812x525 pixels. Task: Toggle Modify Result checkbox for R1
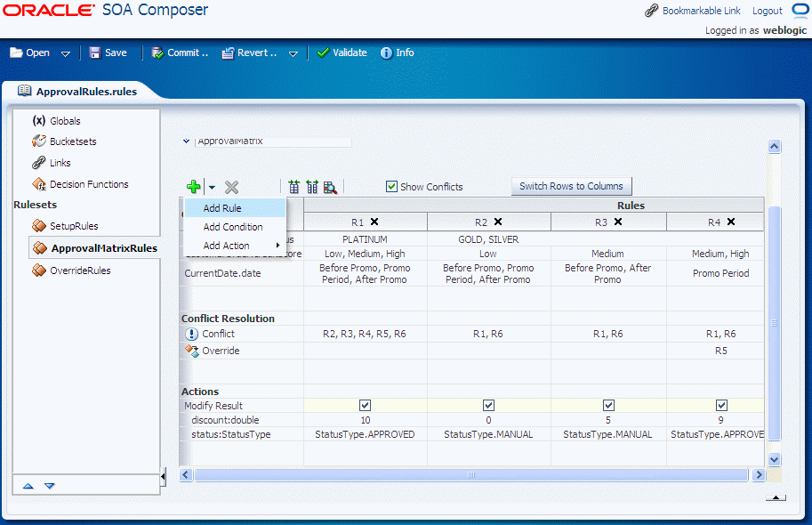(366, 405)
